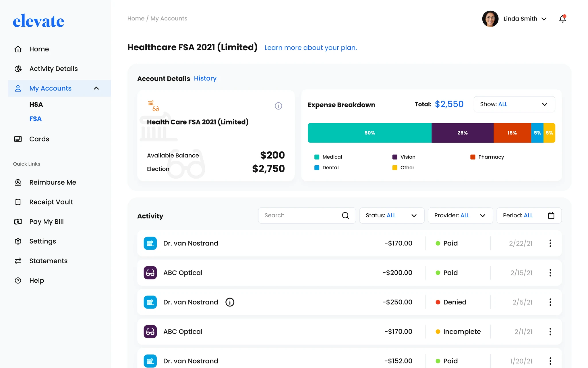Click the calendar icon in Period filter
Image resolution: width=588 pixels, height=368 pixels.
(551, 215)
